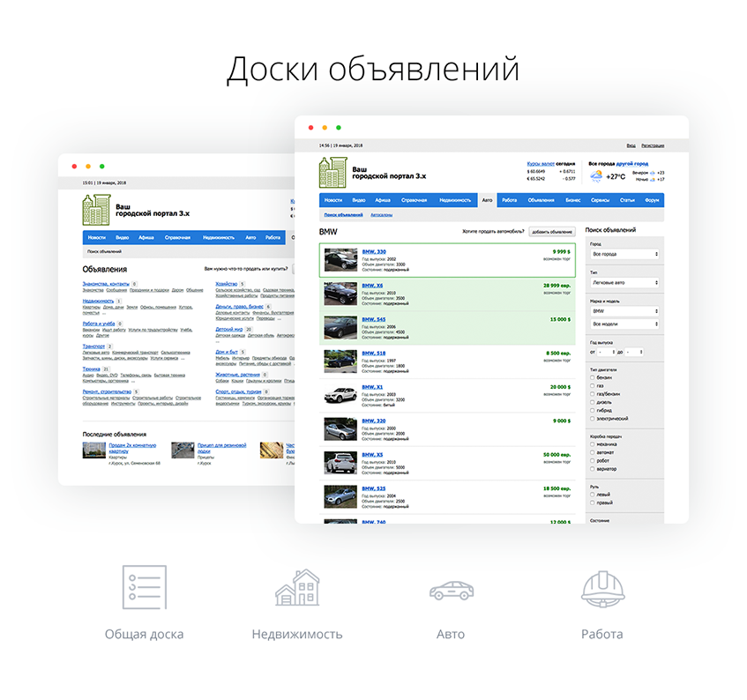
Task: Check the дизель engine type option
Action: [593, 402]
